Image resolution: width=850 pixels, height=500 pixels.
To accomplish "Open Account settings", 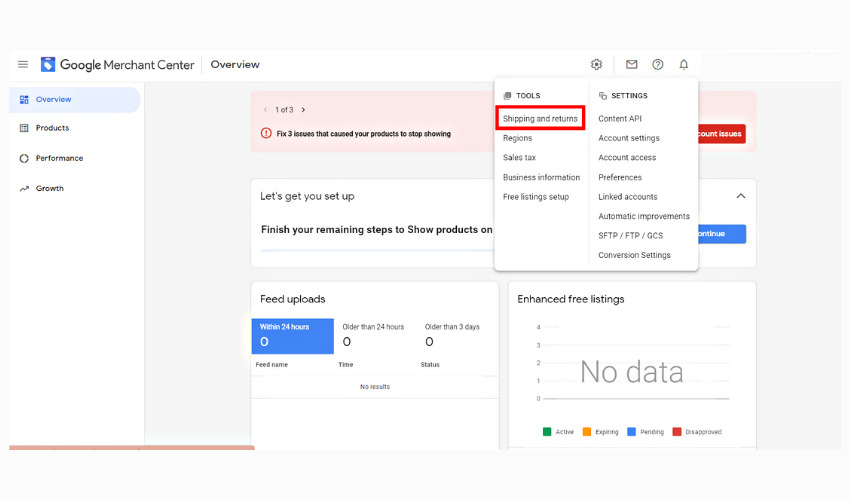I will coord(629,138).
